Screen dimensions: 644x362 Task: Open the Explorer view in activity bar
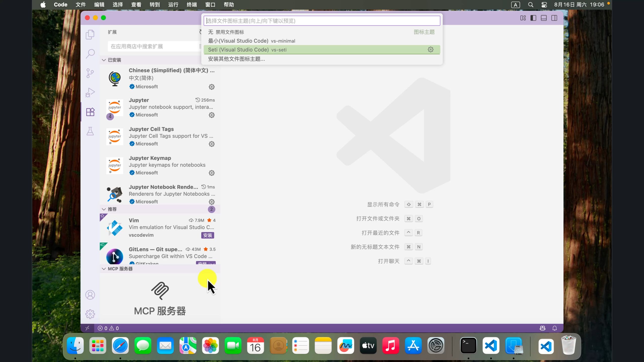pyautogui.click(x=90, y=34)
